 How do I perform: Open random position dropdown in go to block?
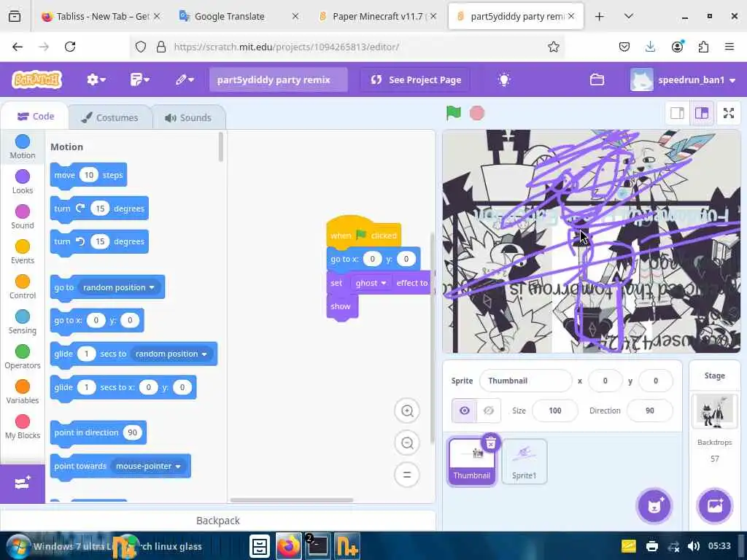[119, 287]
